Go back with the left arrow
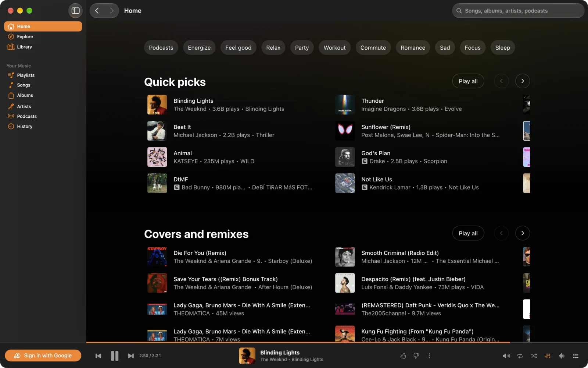 (x=97, y=11)
